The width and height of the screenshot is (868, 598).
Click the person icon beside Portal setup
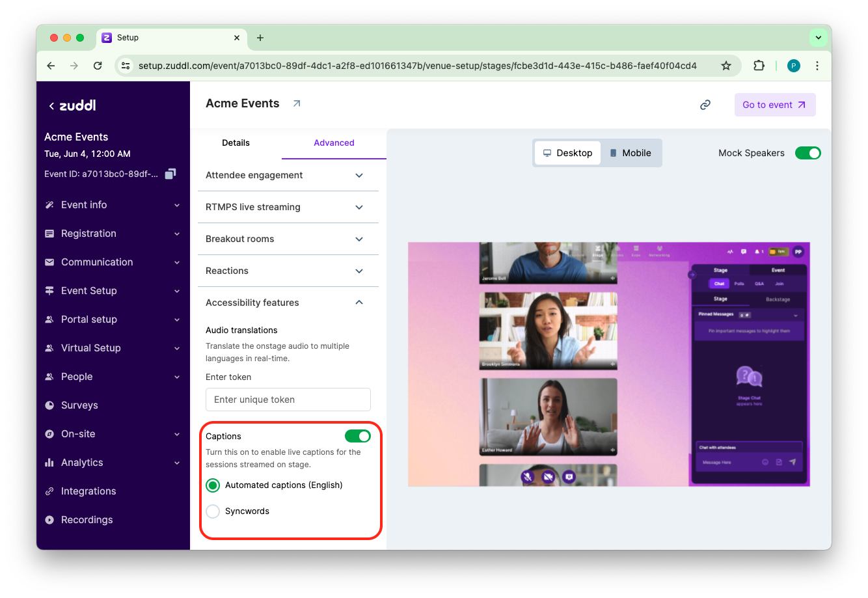49,319
